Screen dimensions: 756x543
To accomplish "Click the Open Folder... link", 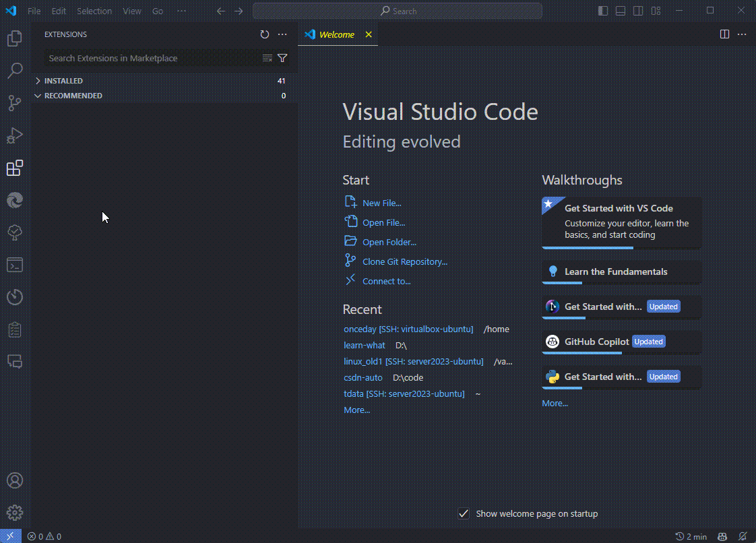I will tap(389, 242).
